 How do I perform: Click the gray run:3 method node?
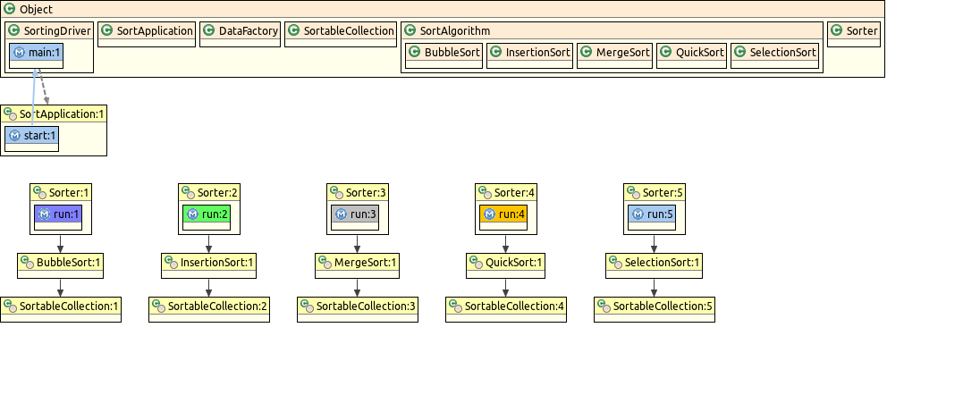pyautogui.click(x=357, y=214)
